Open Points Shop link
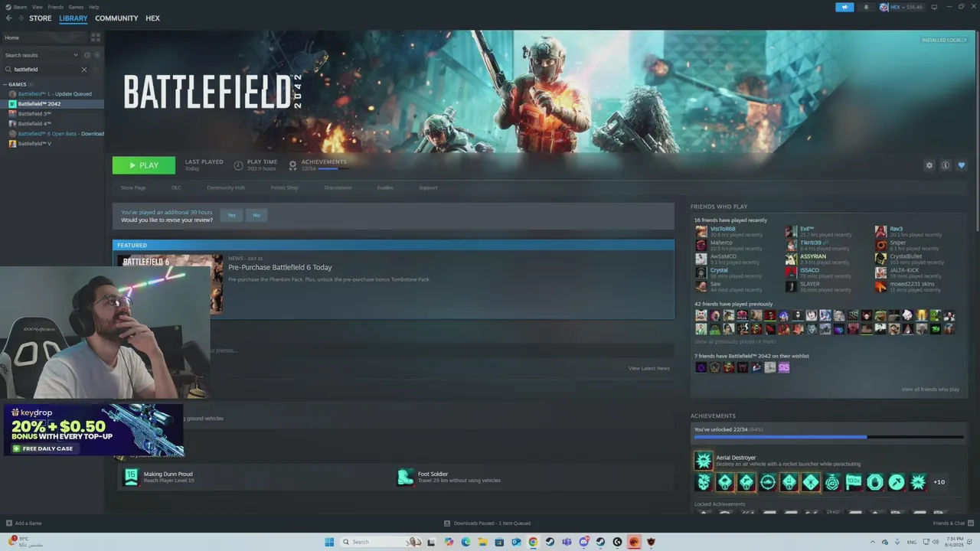Viewport: 980px width, 551px height. coord(284,187)
